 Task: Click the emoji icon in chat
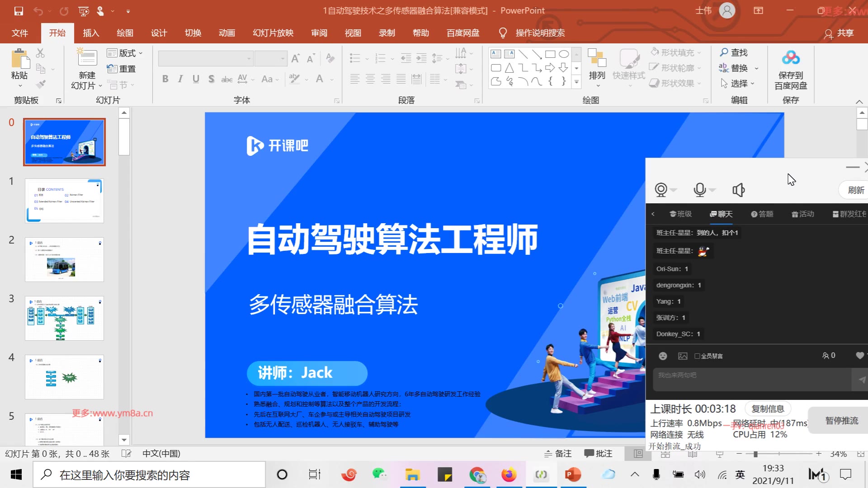click(x=663, y=356)
